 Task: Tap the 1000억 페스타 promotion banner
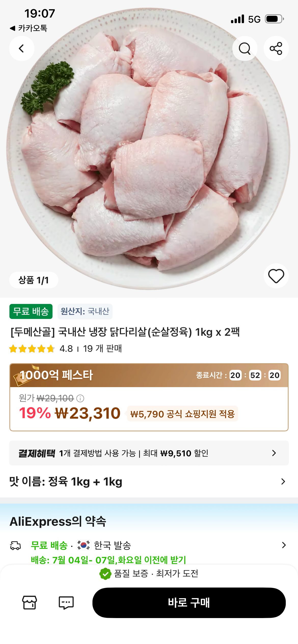(x=149, y=375)
